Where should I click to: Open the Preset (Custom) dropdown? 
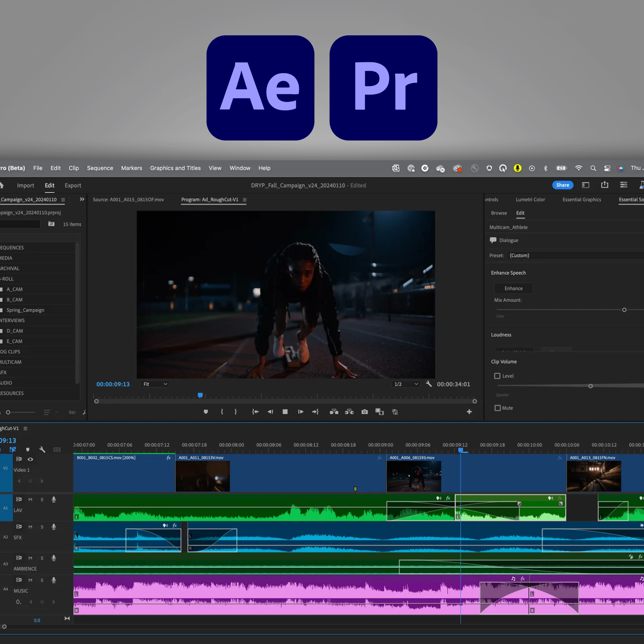pyautogui.click(x=575, y=255)
